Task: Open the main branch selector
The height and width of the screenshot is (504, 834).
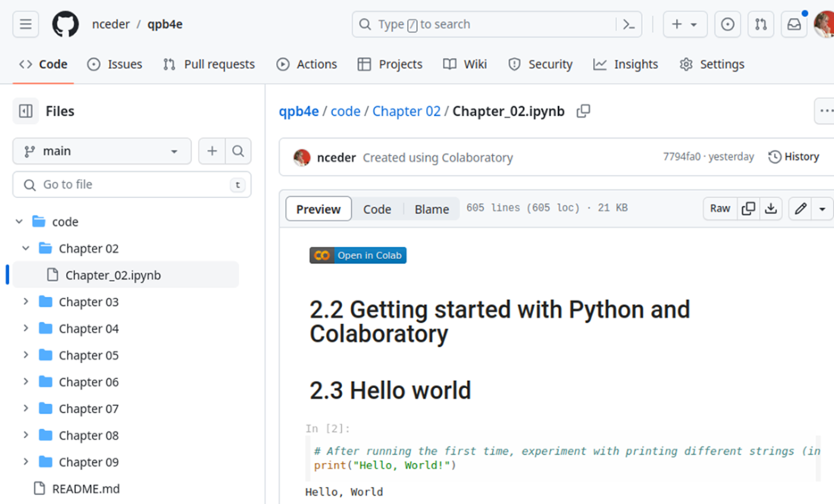Action: pos(102,151)
